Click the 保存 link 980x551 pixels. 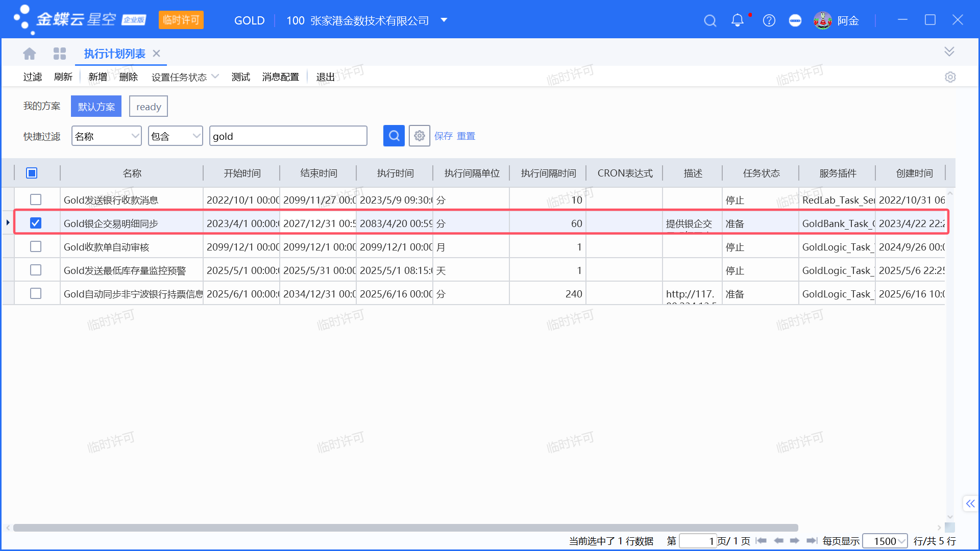[444, 136]
